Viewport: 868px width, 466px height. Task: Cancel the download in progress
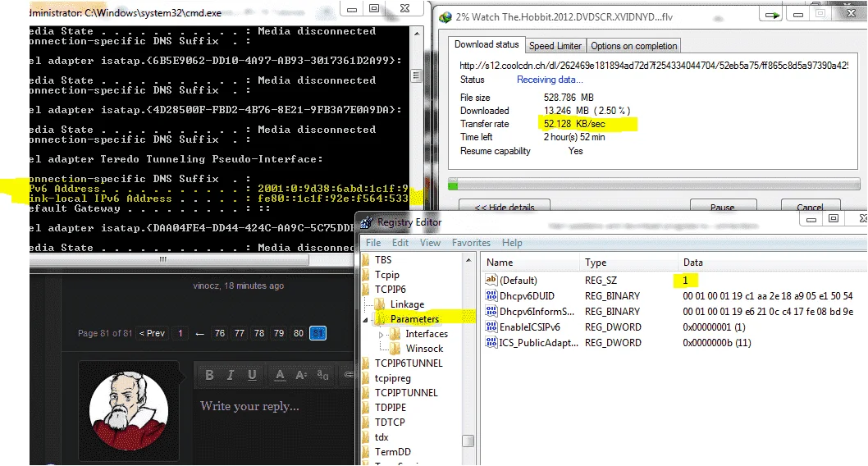click(811, 206)
